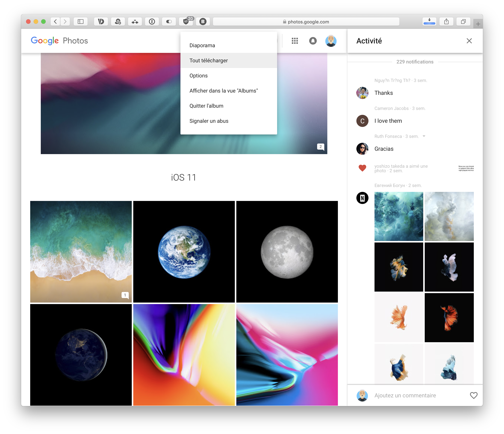Open the Safari tab overview icon
The image size is (504, 434).
point(463,22)
